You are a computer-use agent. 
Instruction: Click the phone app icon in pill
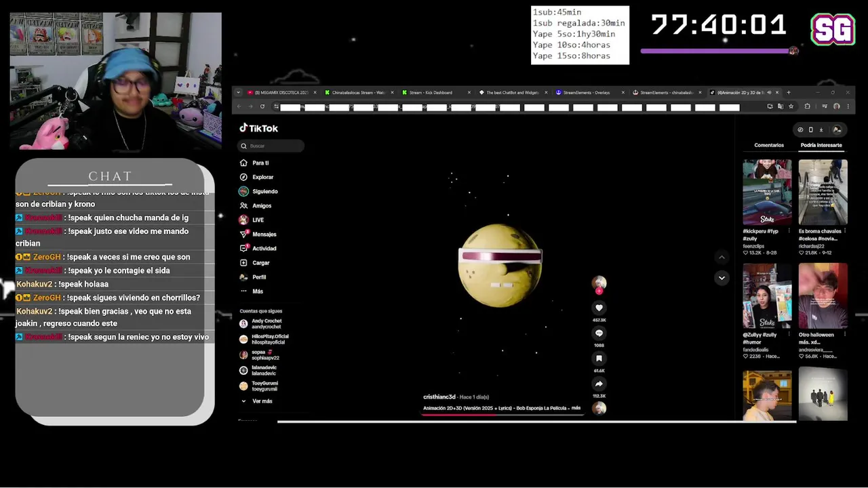coord(810,129)
